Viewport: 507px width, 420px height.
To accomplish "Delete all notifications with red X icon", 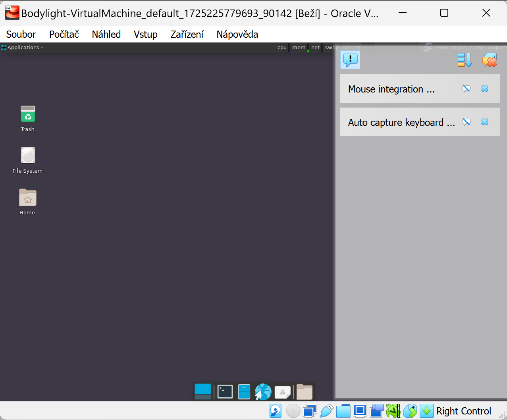I will pyautogui.click(x=490, y=60).
